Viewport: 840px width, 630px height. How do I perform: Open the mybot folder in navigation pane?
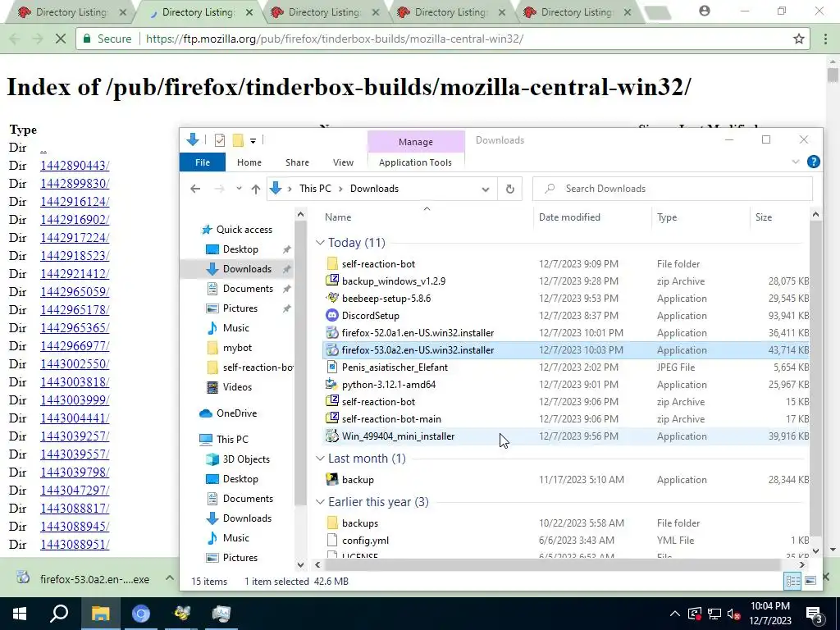(x=237, y=347)
